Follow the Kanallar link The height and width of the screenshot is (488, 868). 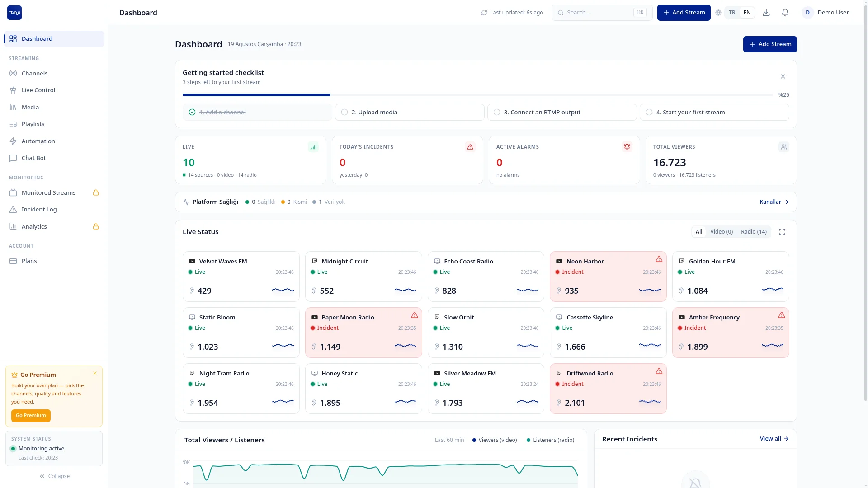774,202
